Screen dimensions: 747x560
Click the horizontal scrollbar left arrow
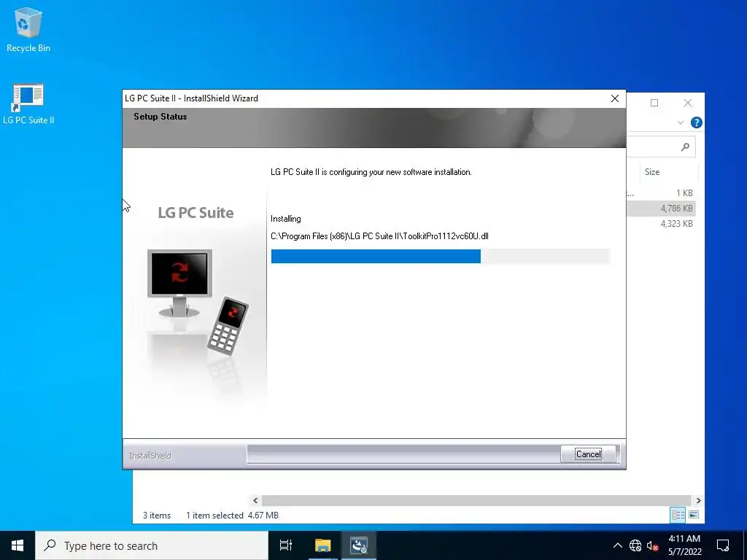[x=255, y=500]
